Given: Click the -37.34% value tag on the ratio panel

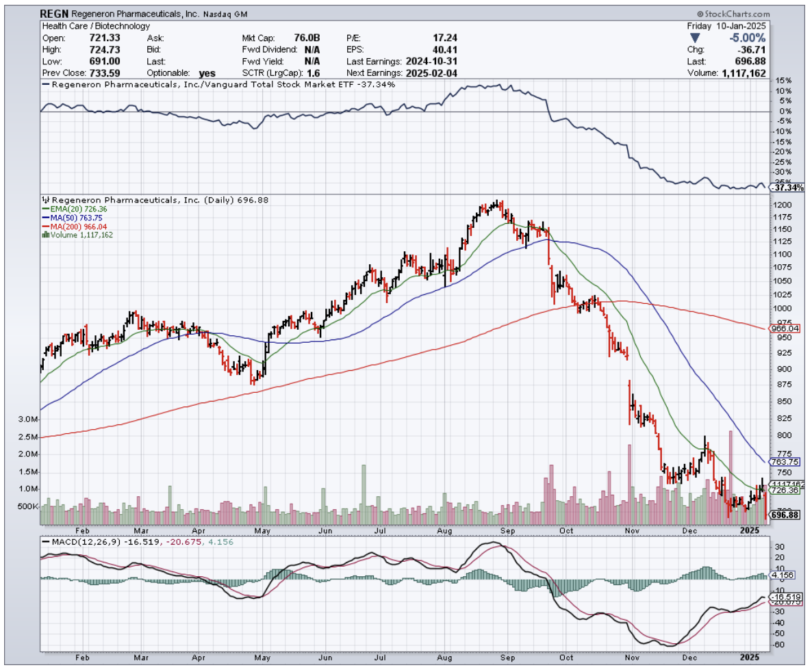Looking at the screenshot, I should 786,188.
